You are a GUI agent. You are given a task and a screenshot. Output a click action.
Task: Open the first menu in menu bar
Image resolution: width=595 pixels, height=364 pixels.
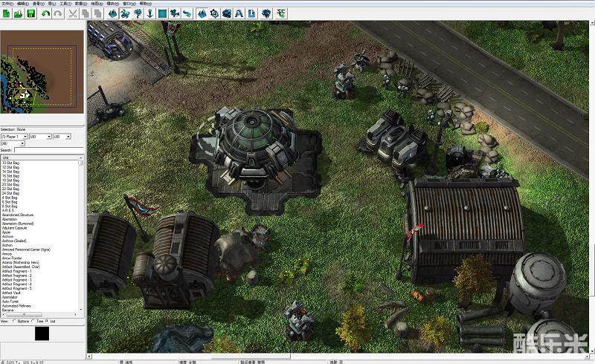tap(5, 4)
